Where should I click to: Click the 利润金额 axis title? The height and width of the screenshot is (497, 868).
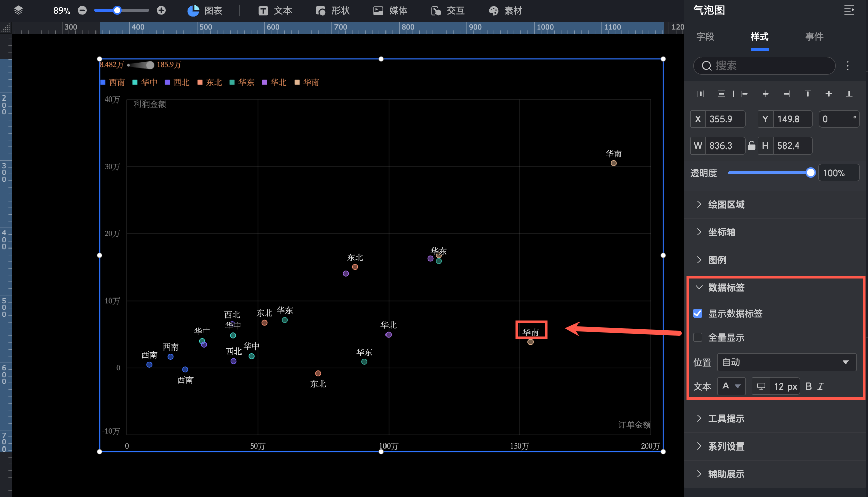(150, 104)
